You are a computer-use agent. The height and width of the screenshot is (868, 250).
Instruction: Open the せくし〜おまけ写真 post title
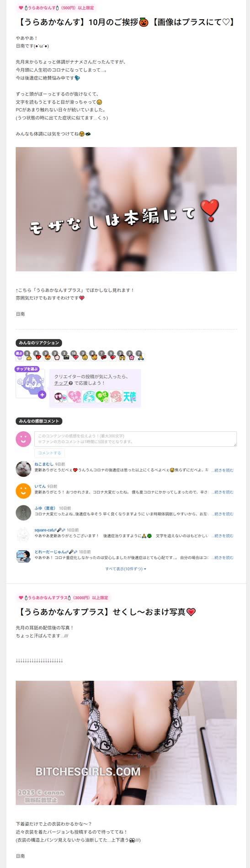click(106, 612)
